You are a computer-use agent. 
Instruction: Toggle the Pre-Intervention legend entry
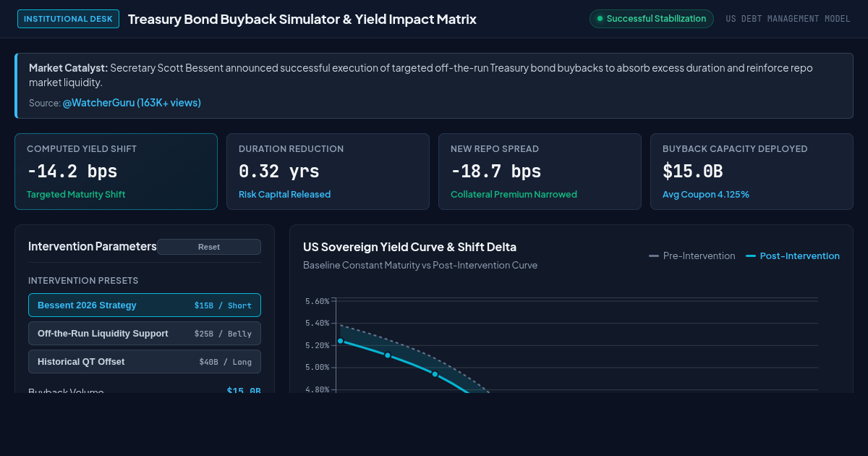(692, 256)
